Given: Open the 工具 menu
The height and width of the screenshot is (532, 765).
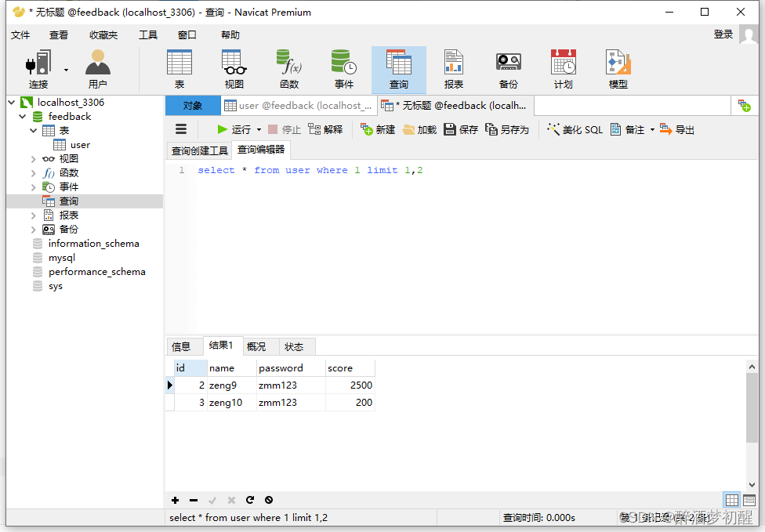Looking at the screenshot, I should [147, 34].
